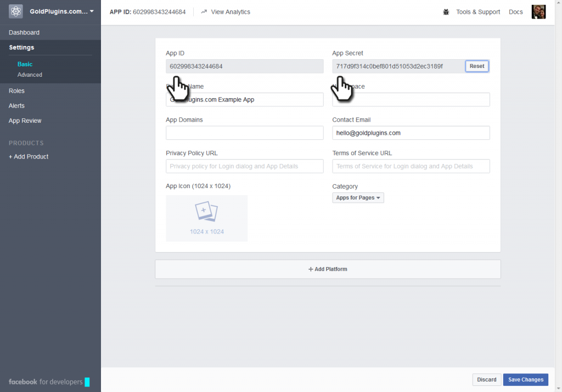562x392 pixels.
Task: Click the App Domains input field
Action: click(x=244, y=133)
